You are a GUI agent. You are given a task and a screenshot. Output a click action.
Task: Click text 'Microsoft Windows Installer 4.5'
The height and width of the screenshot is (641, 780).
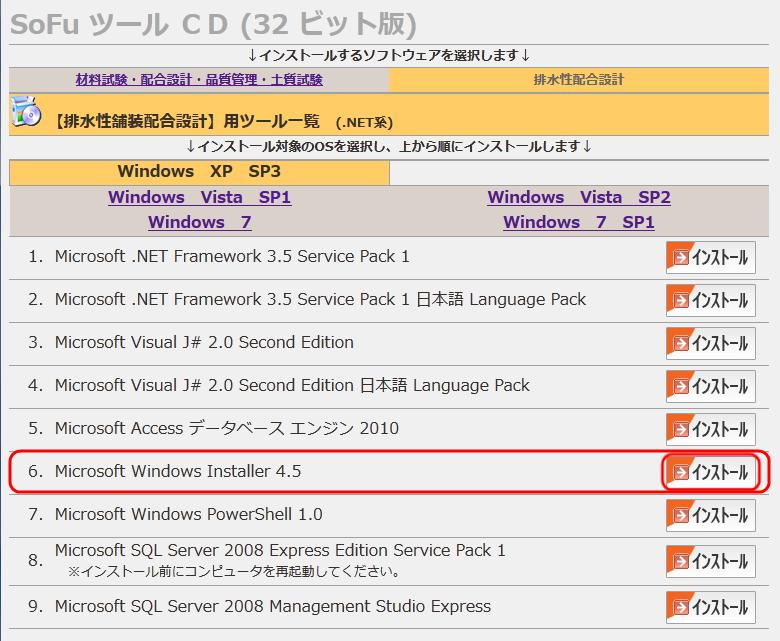pos(178,471)
